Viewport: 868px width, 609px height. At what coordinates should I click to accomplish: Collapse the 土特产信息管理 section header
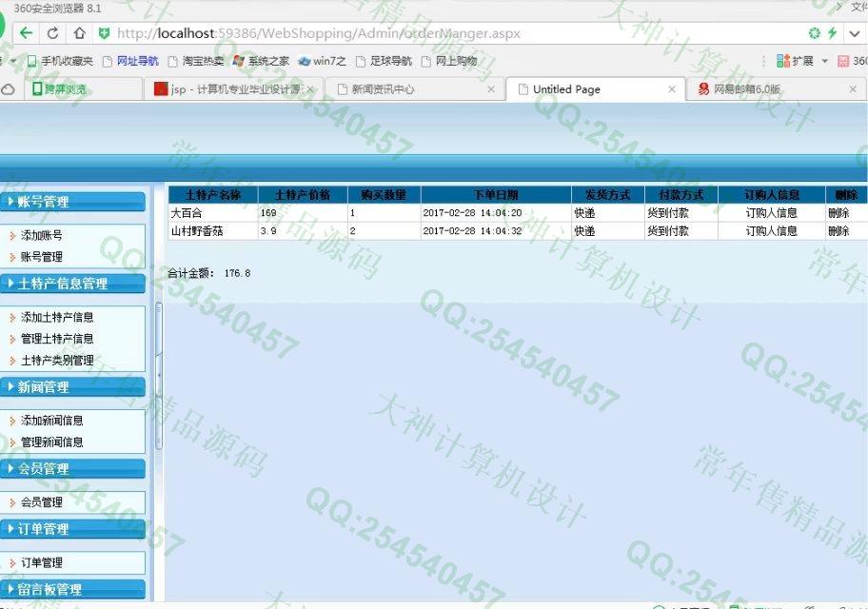pyautogui.click(x=72, y=284)
